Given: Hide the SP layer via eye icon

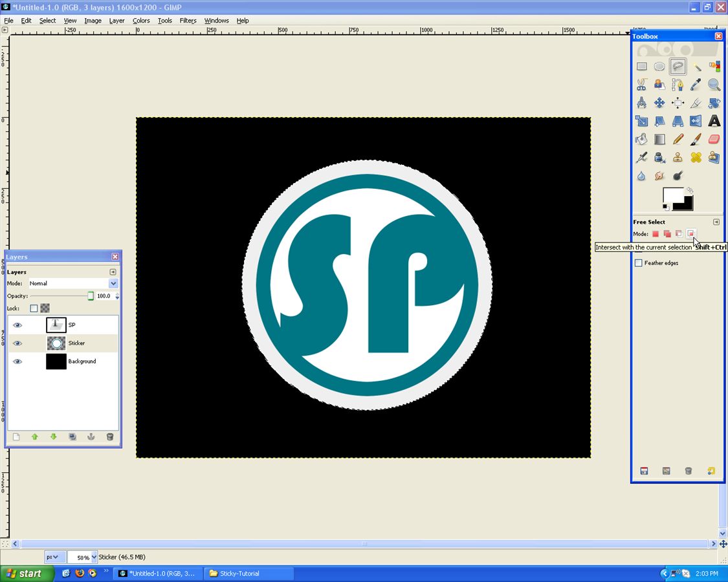Looking at the screenshot, I should [17, 325].
